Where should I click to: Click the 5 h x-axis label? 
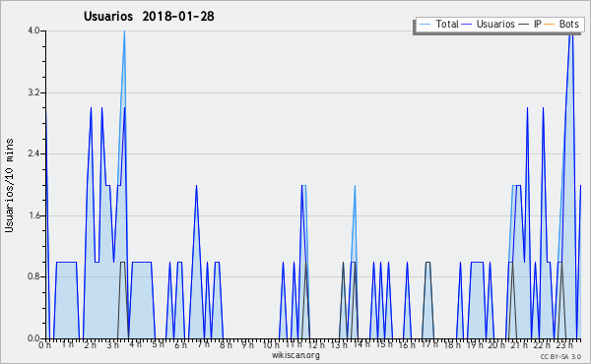[158, 344]
